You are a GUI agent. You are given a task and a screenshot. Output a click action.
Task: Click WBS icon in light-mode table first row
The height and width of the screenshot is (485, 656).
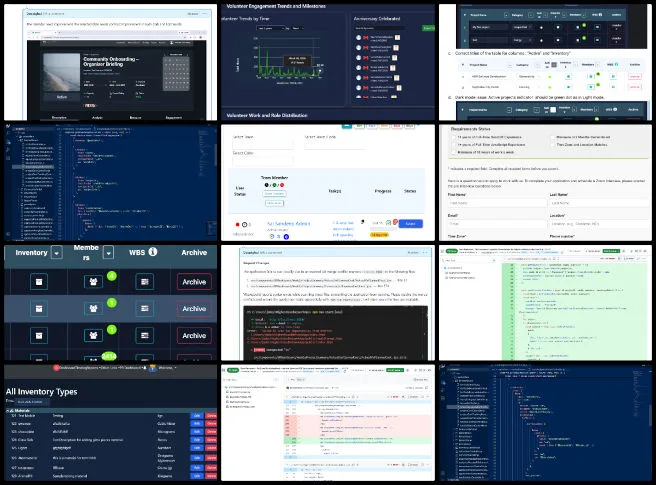coord(613,77)
